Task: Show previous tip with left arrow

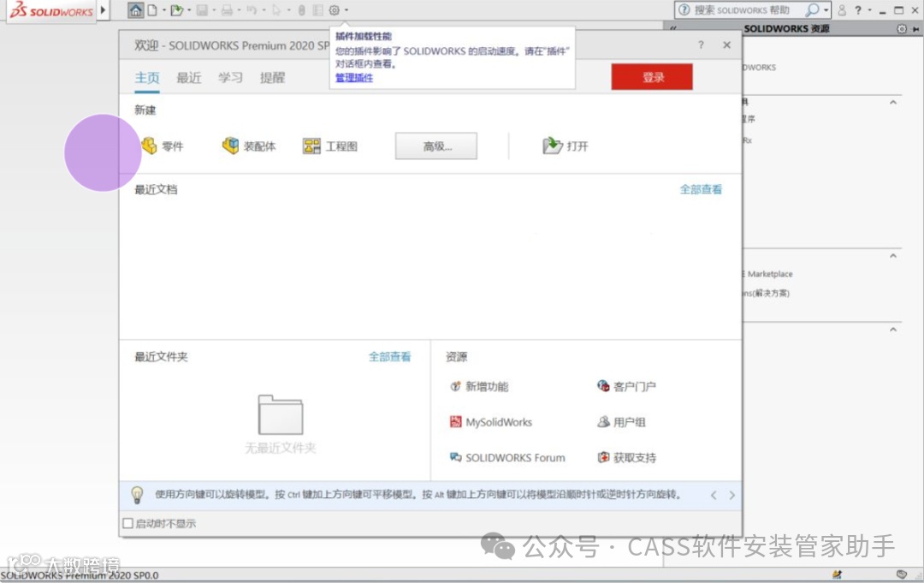Action: click(x=714, y=495)
